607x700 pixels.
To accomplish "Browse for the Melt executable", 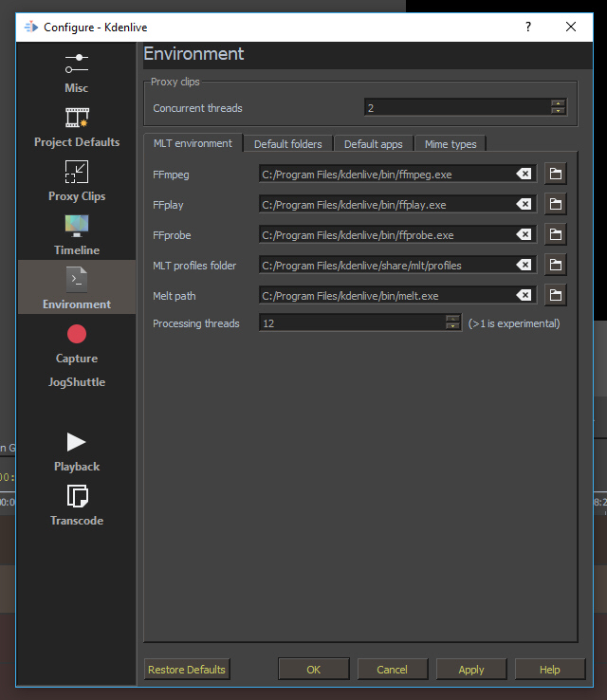I will 555,295.
